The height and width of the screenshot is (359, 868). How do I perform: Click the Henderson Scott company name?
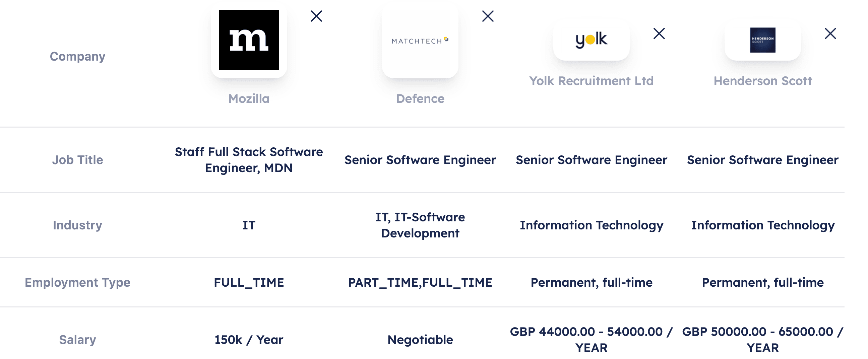pos(762,81)
